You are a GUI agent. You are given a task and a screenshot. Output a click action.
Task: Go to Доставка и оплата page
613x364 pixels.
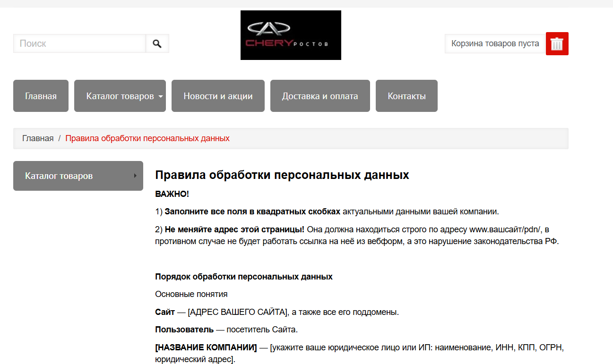tap(320, 96)
